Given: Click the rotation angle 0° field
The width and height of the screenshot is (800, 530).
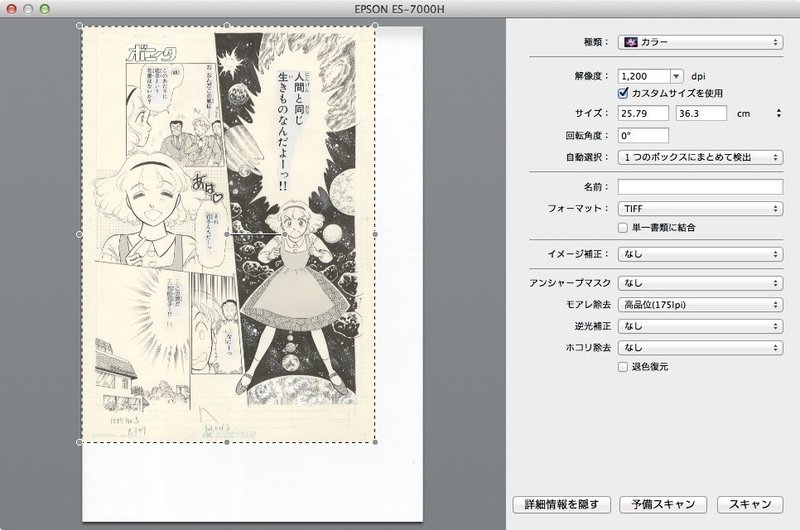Looking at the screenshot, I should point(643,136).
